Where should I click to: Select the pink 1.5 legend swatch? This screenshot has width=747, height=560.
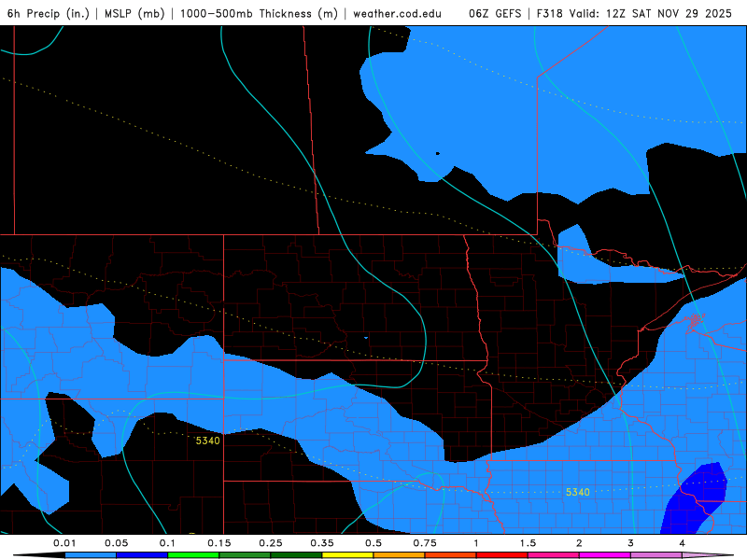[554, 555]
